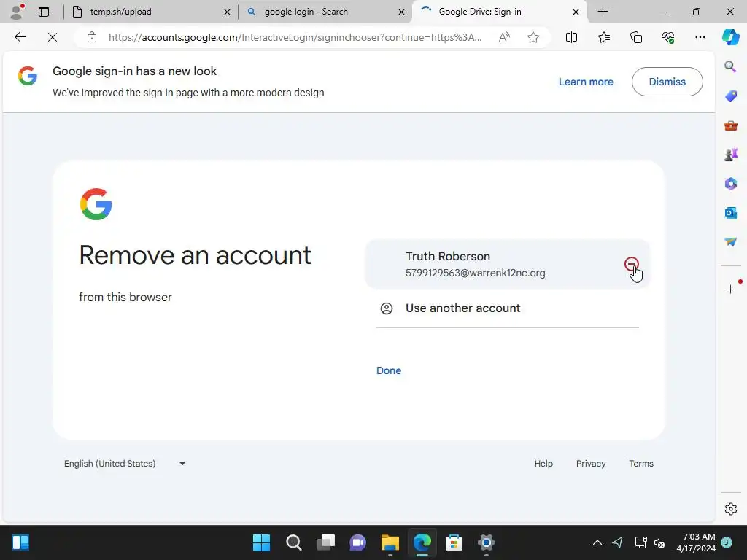Click the address bar URL
This screenshot has height=560, width=747.
point(295,37)
